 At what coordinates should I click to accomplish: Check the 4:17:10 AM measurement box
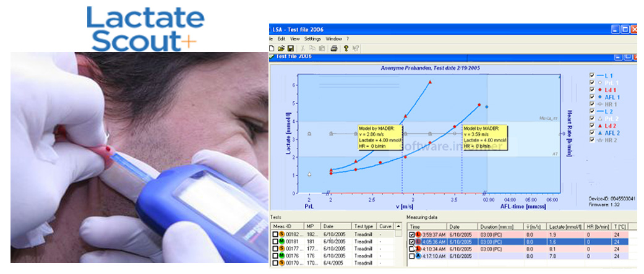tap(411, 255)
